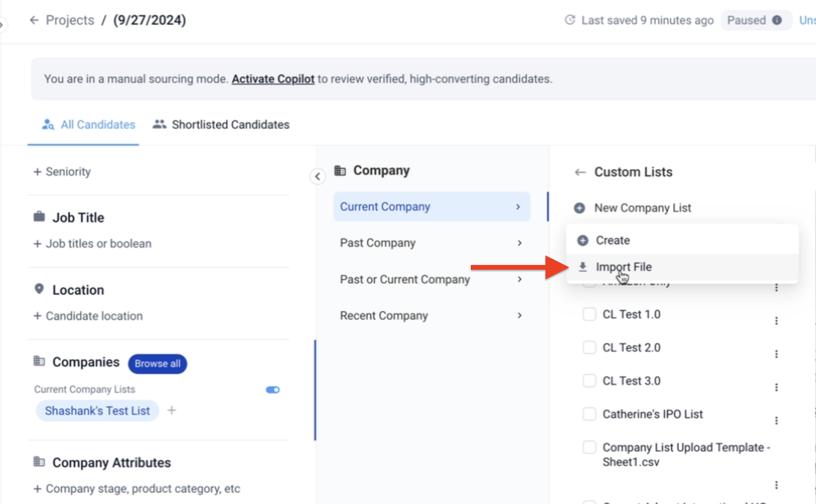Check the CL Test 3.0 checkbox
Image resolution: width=816 pixels, height=504 pixels.
[x=589, y=381]
